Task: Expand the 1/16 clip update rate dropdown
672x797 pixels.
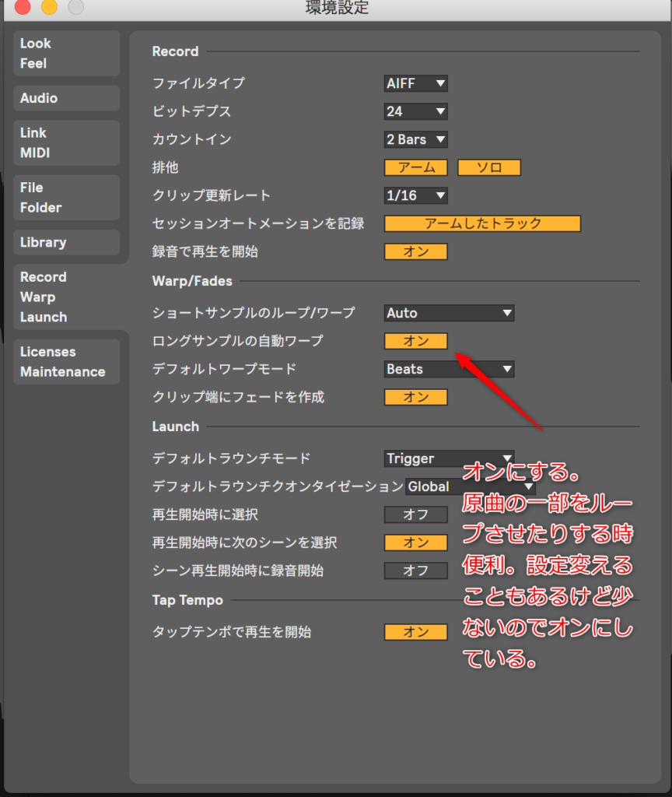Action: coord(416,195)
